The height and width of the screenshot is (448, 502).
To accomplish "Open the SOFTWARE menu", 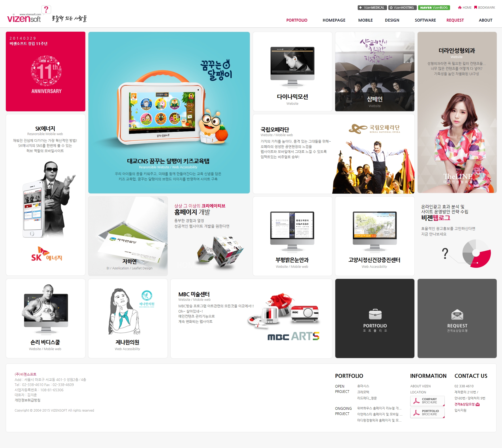I will click(425, 20).
